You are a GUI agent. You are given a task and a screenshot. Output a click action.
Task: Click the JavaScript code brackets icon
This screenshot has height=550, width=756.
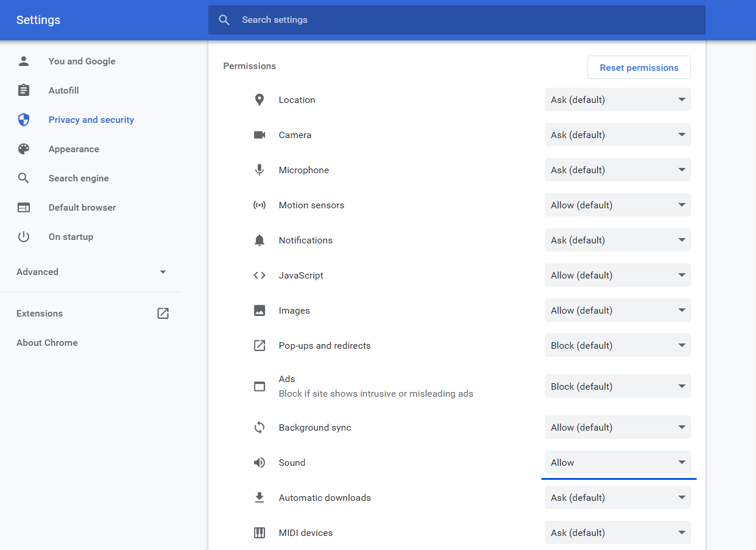click(x=259, y=275)
